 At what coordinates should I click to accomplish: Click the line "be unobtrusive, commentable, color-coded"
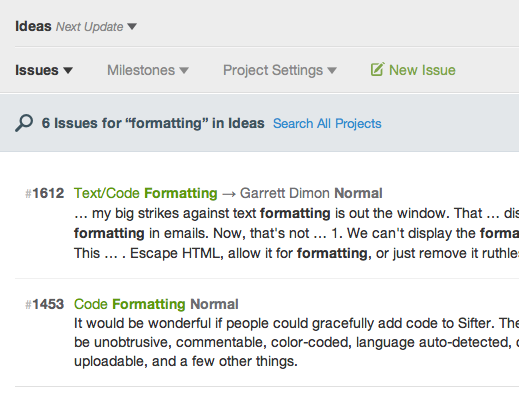pyautogui.click(x=296, y=342)
